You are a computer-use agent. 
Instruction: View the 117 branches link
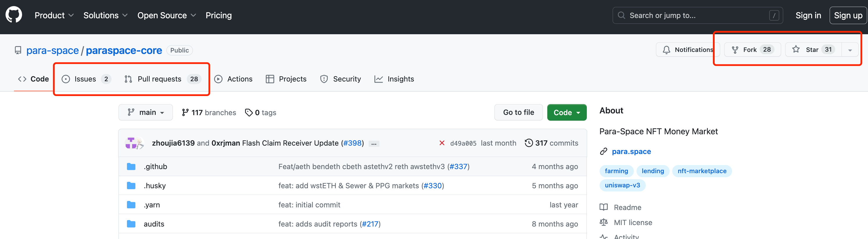209,113
